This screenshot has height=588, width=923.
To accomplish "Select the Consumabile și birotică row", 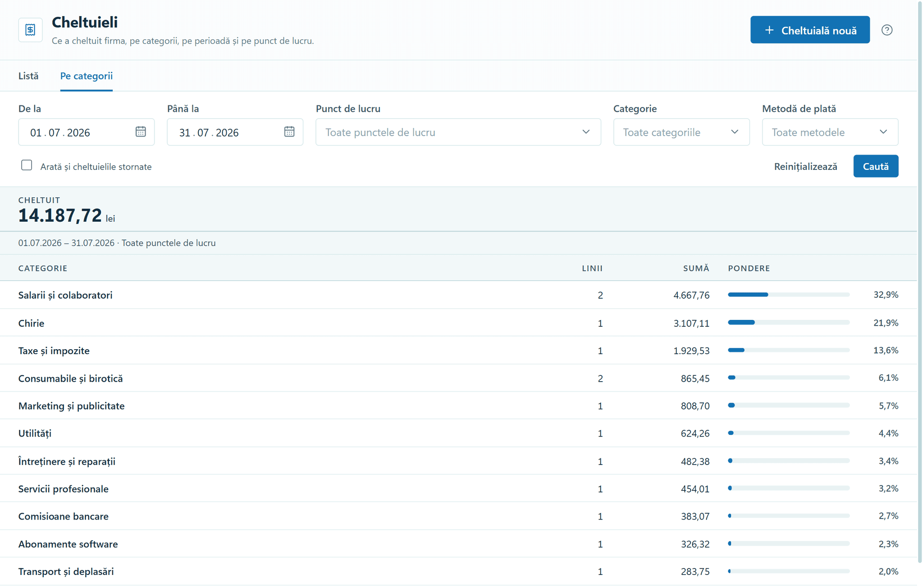I will tap(458, 378).
